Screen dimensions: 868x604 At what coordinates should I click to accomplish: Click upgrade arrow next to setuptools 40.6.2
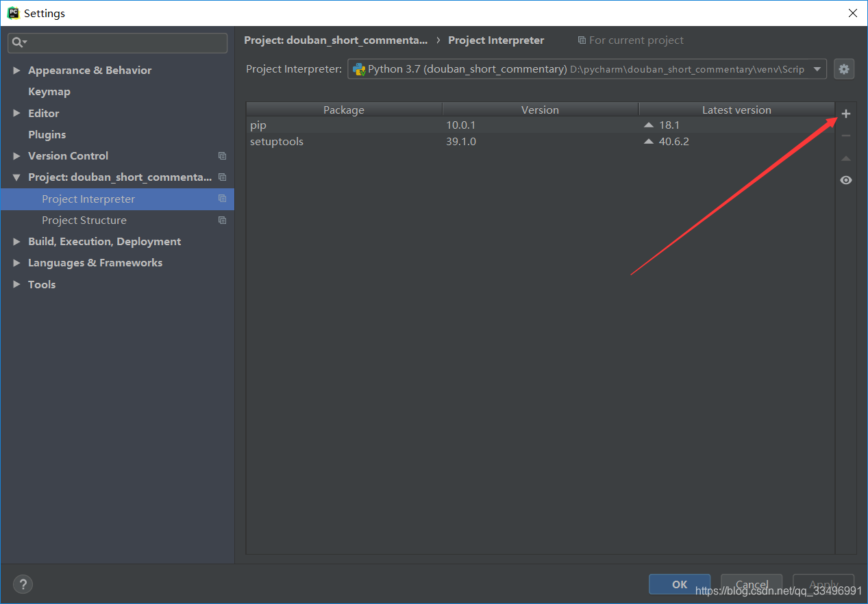coord(649,142)
